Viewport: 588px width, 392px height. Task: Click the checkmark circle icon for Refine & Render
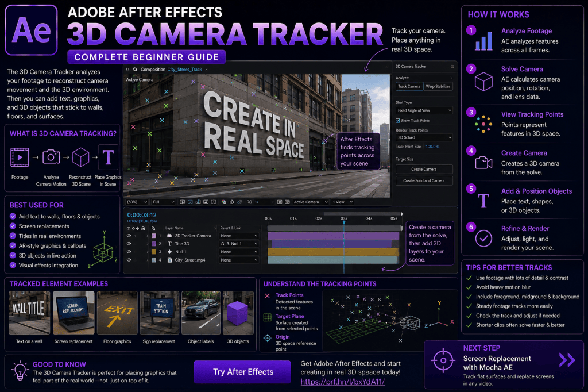tap(483, 238)
